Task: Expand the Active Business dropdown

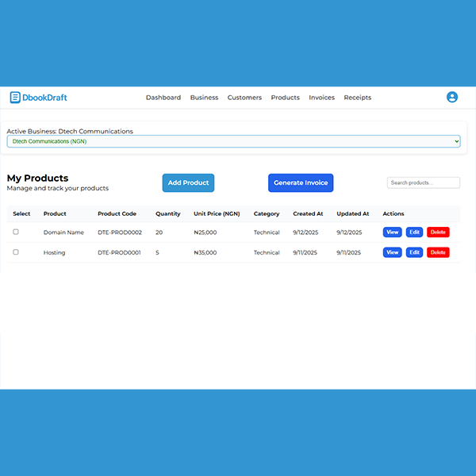Action: [233, 141]
